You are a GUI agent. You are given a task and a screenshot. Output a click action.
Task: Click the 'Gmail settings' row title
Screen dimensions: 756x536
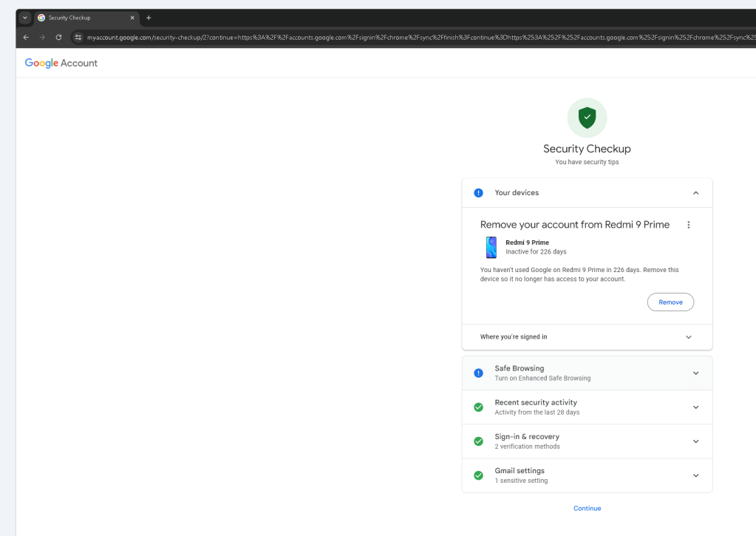[x=520, y=470]
